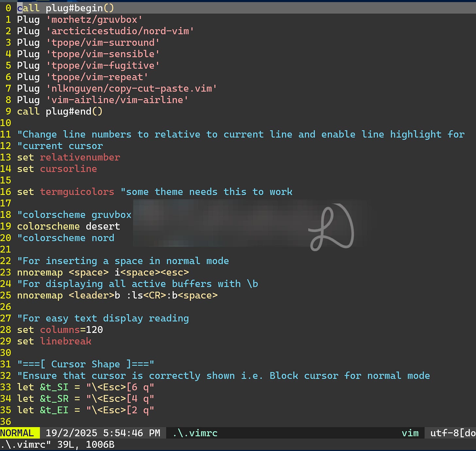
Task: Click the 'vim-airline/vim-airline' plugin string
Action: [117, 100]
